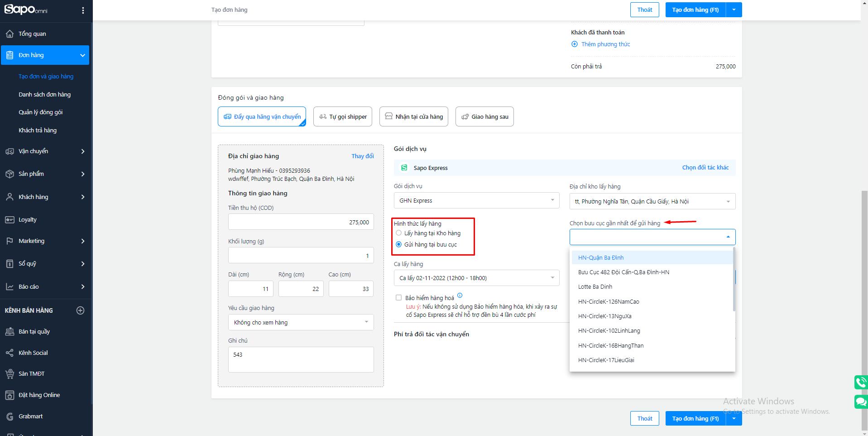The width and height of the screenshot is (868, 436).
Task: Choose HN-CircleK-126NamCao option
Action: coord(652,301)
